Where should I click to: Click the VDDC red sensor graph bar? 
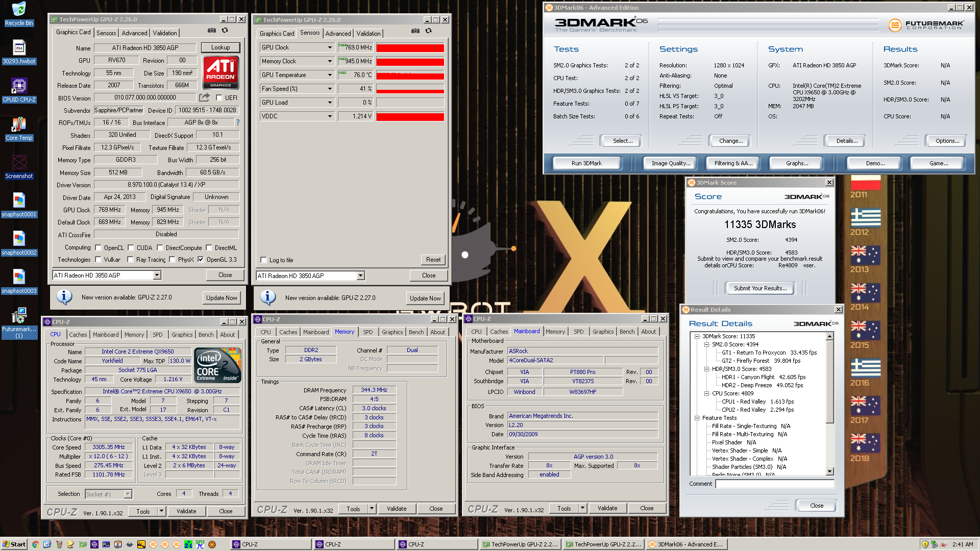pyautogui.click(x=410, y=116)
